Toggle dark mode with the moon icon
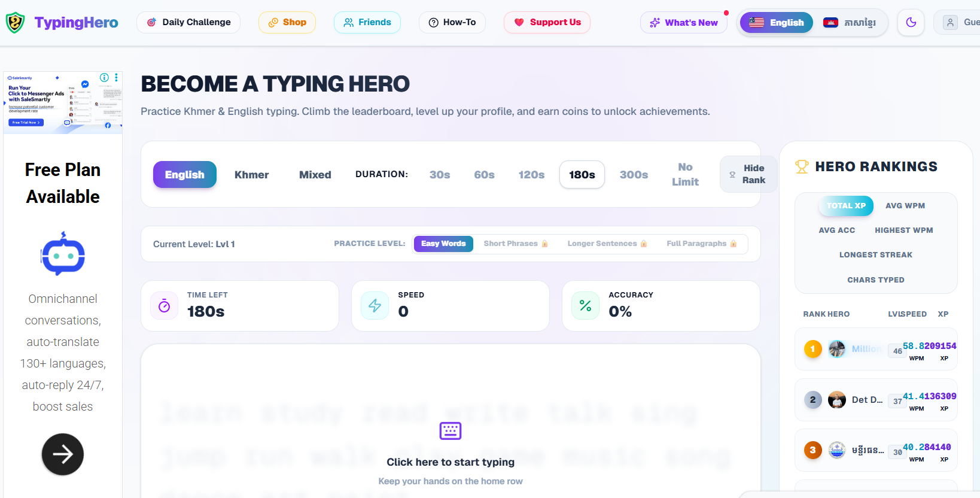 911,23
